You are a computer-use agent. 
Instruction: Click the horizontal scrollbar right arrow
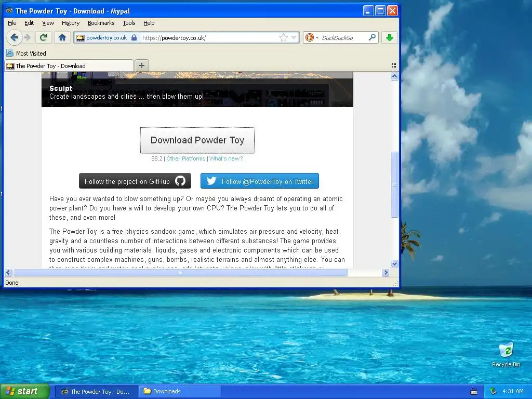(x=385, y=272)
